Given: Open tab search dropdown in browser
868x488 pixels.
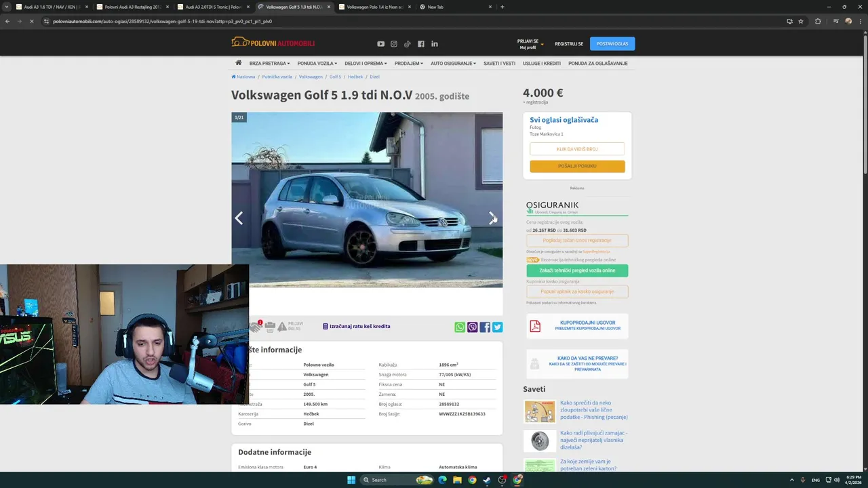Looking at the screenshot, I should pos(7,7).
